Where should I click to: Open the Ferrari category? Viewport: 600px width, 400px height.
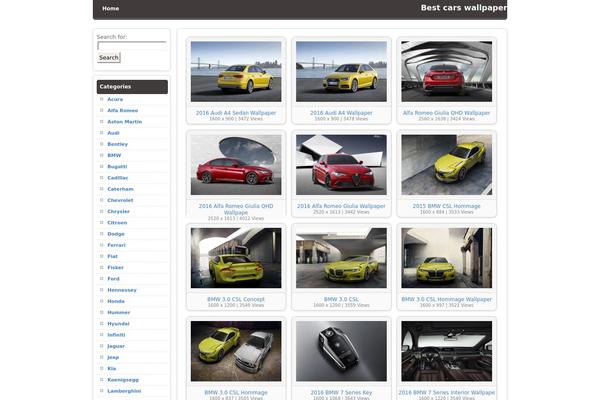point(116,245)
